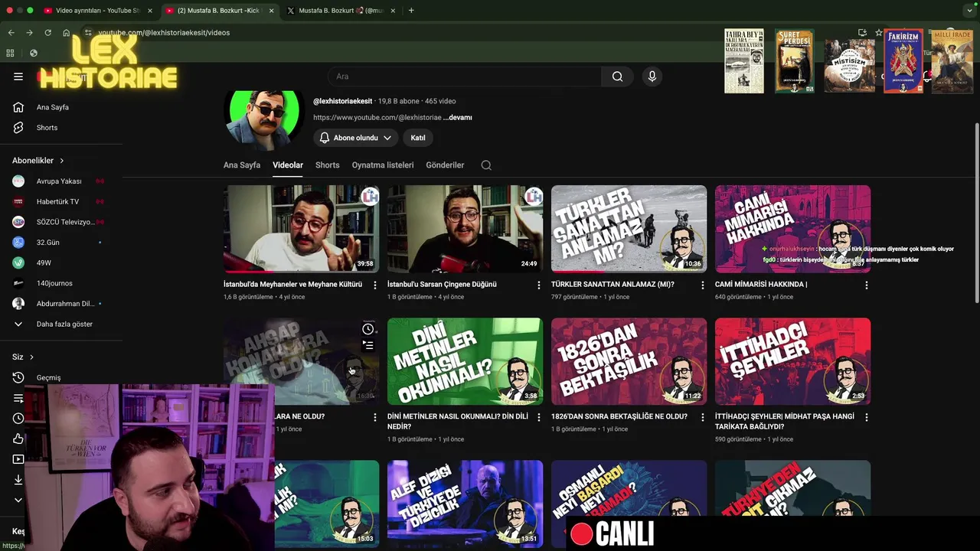
Task: Expand the Abonelikler section chevron
Action: pyautogui.click(x=61, y=161)
